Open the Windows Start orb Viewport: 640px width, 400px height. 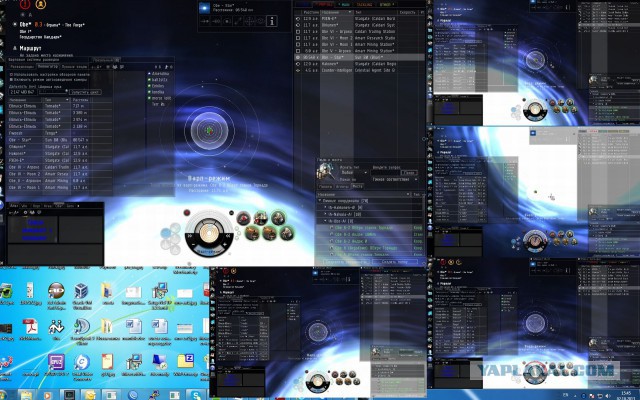3,395
